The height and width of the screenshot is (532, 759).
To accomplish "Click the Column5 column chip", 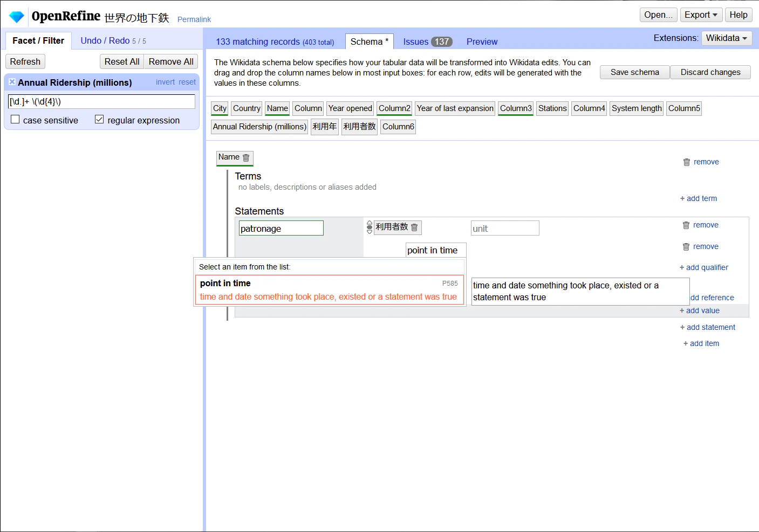I will pyautogui.click(x=684, y=108).
